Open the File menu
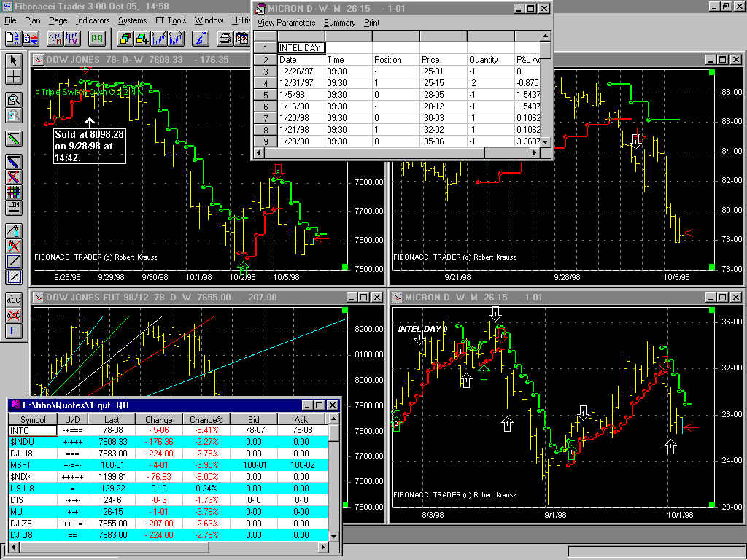This screenshot has height=560, width=747. tap(10, 20)
